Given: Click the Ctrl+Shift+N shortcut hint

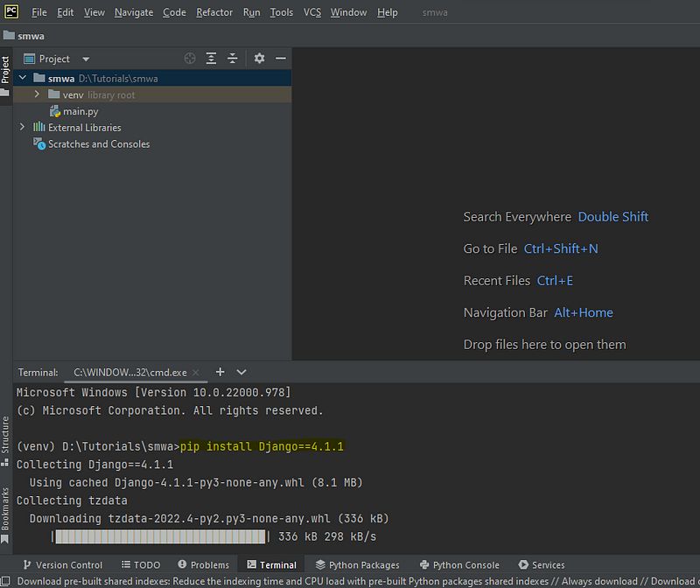Looking at the screenshot, I should pos(561,248).
